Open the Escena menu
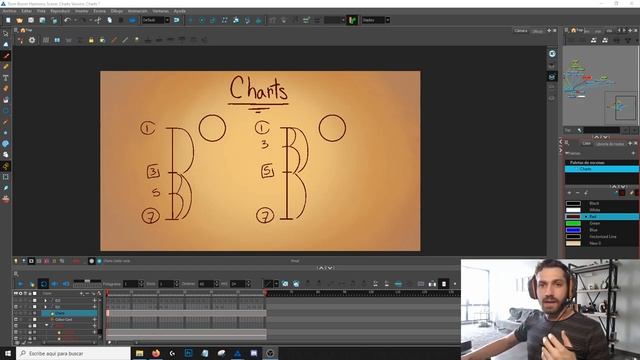Image resolution: width=640 pixels, height=360 pixels. point(99,11)
